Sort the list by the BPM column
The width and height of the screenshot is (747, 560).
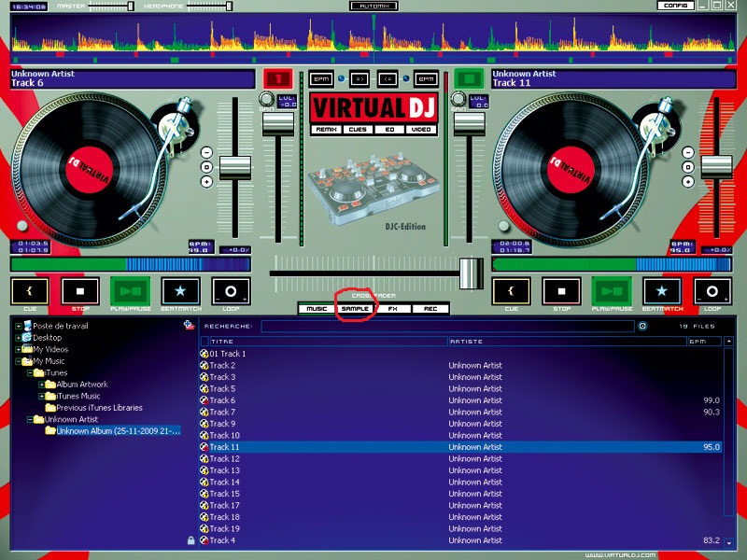tap(704, 342)
